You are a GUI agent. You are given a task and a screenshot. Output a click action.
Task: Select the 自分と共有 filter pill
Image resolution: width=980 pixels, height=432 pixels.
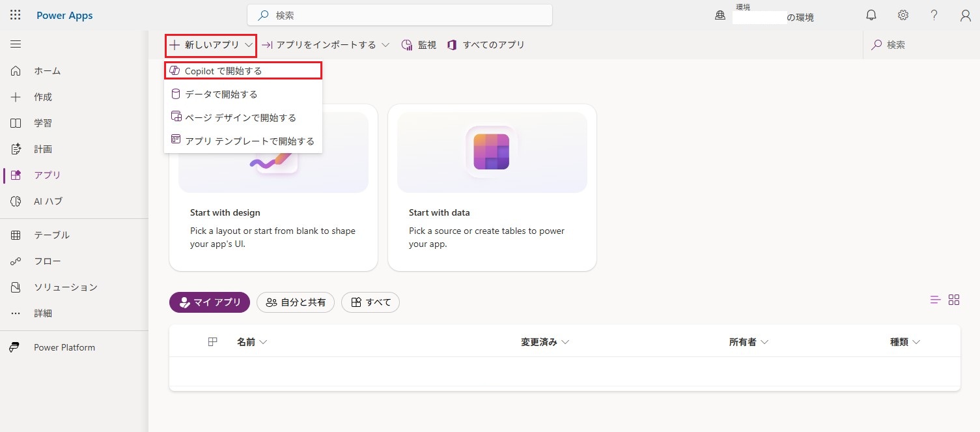tap(296, 302)
